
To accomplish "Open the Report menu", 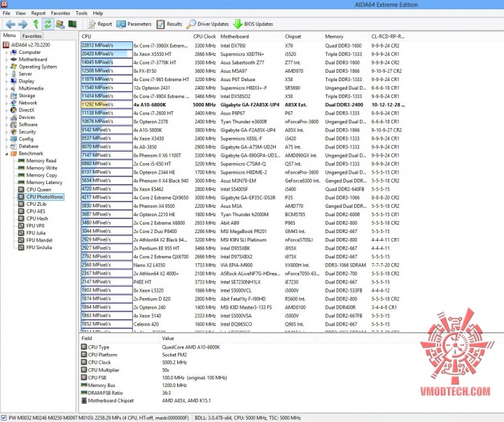I will (x=38, y=13).
